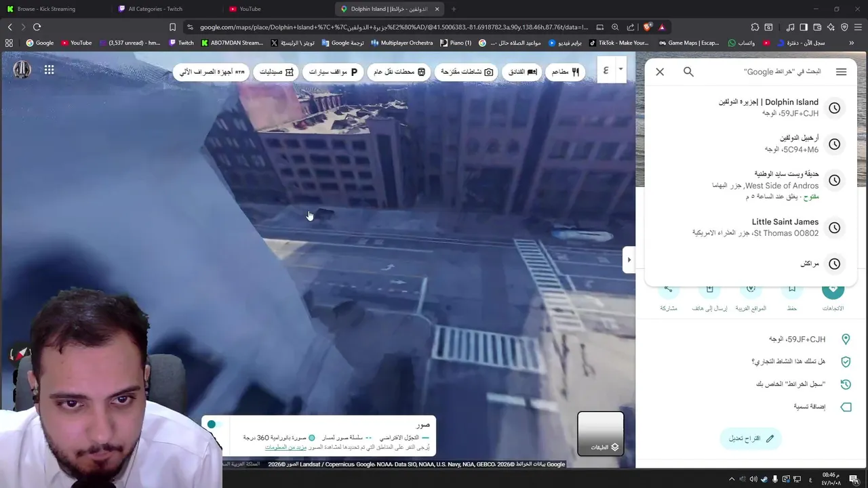Open the TikTok - Make Your bookmark
Image resolution: width=868 pixels, height=488 pixels.
click(x=618, y=43)
